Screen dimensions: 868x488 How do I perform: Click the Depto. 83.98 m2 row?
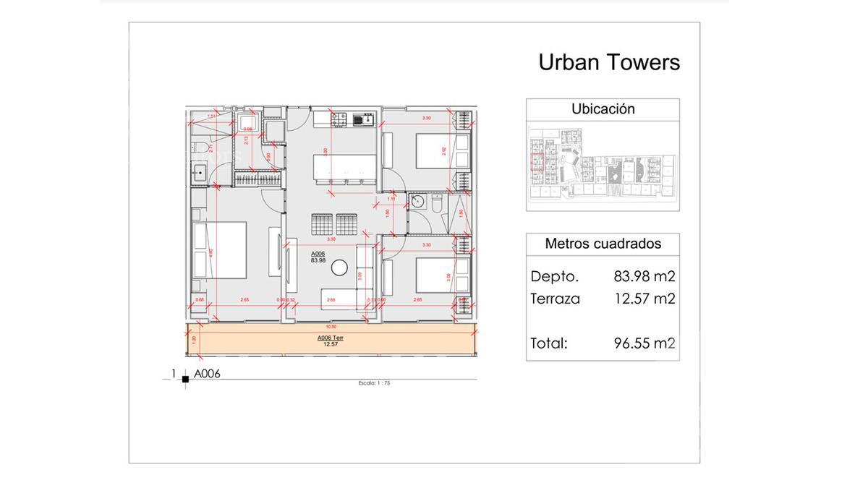click(x=603, y=276)
